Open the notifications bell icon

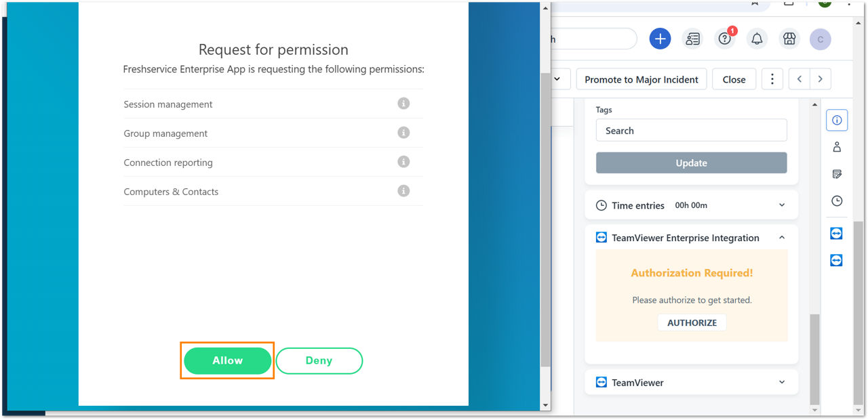point(757,39)
